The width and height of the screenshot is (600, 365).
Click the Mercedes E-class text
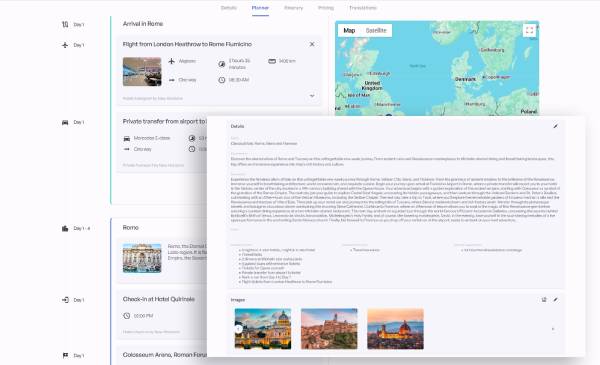tap(152, 138)
